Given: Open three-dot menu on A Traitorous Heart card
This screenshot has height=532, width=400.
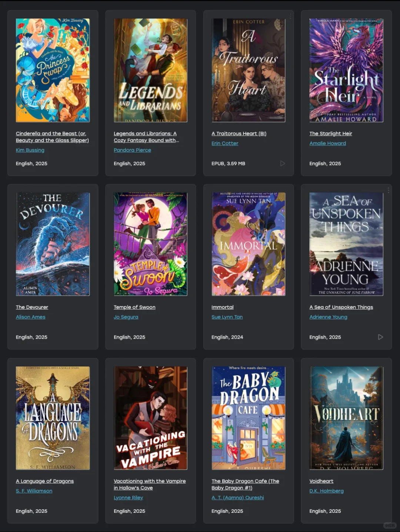Looking at the screenshot, I should tap(290, 16).
